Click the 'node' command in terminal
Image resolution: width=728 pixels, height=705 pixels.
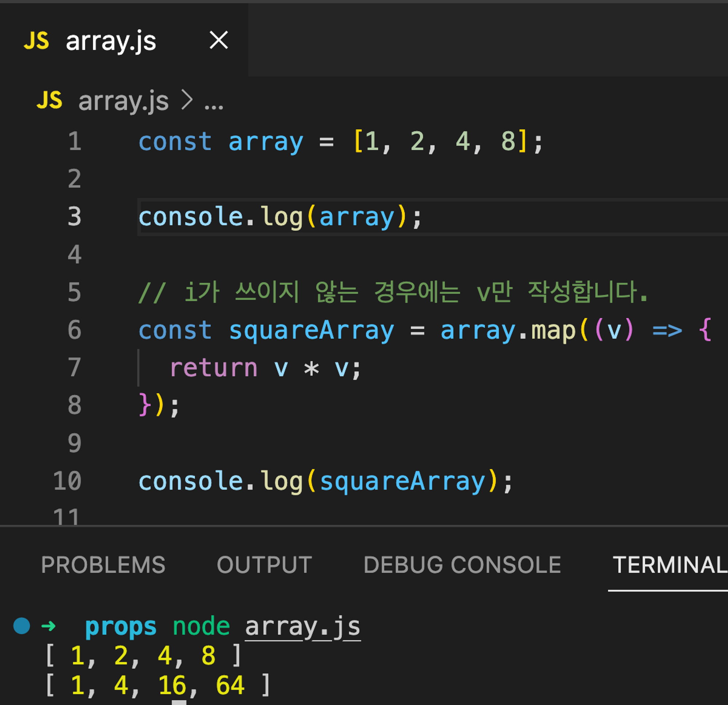(x=201, y=626)
